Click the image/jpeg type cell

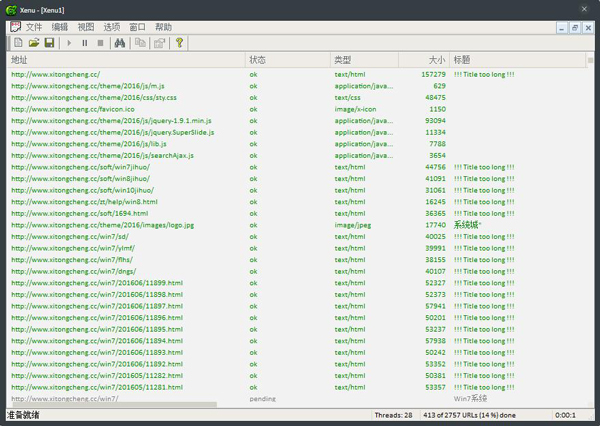point(352,225)
